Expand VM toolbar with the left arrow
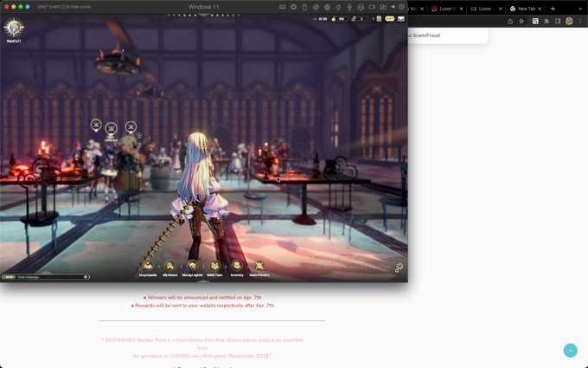Screen dimensions: 588x368 393,7
